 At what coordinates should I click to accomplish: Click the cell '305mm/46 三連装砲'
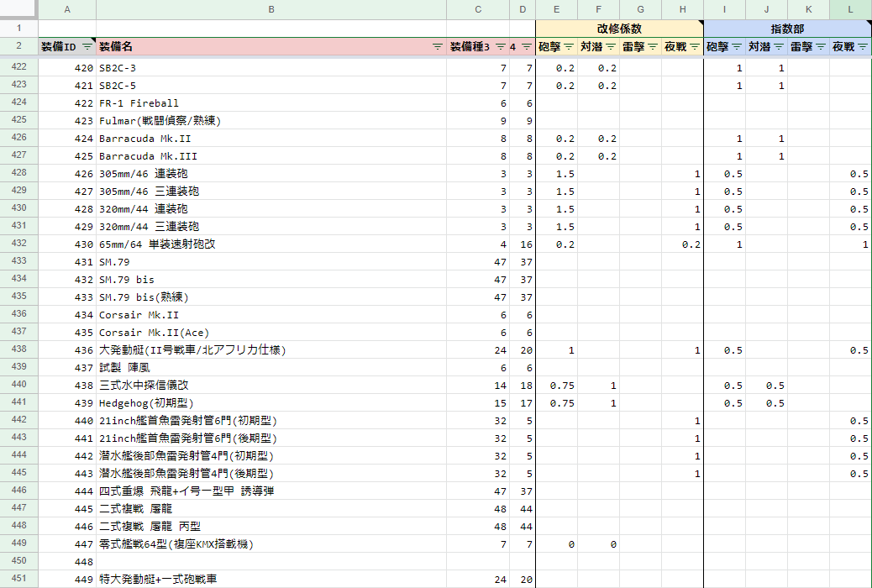click(271, 192)
